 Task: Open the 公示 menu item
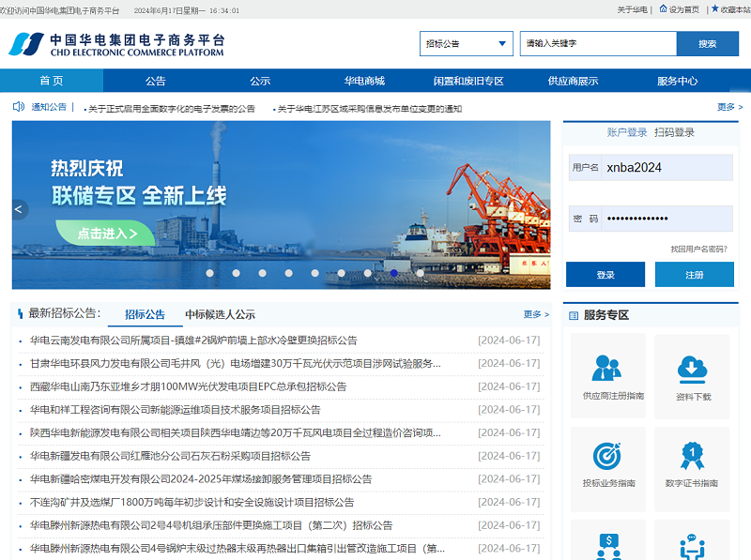260,81
